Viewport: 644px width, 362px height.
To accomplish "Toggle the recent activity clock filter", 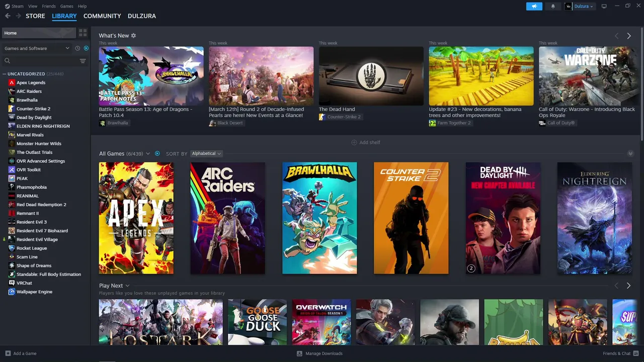I will (77, 48).
